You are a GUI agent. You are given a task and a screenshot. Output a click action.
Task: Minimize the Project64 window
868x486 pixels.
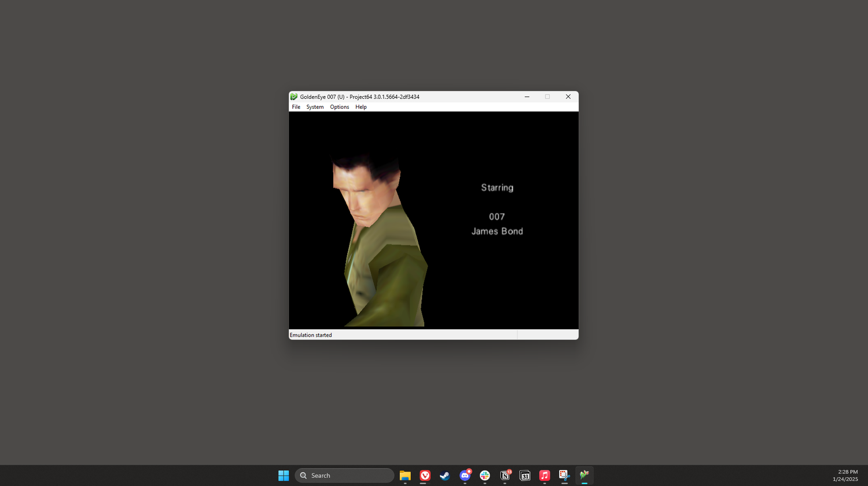[527, 97]
